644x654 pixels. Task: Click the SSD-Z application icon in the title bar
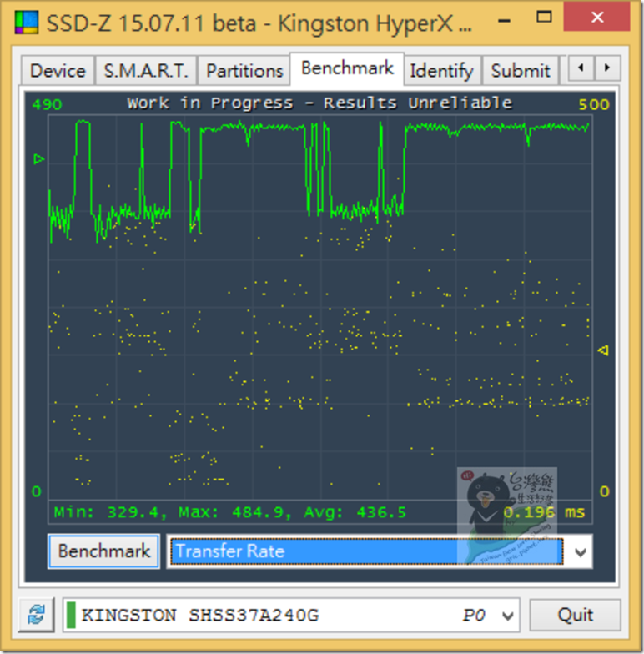pos(27,23)
